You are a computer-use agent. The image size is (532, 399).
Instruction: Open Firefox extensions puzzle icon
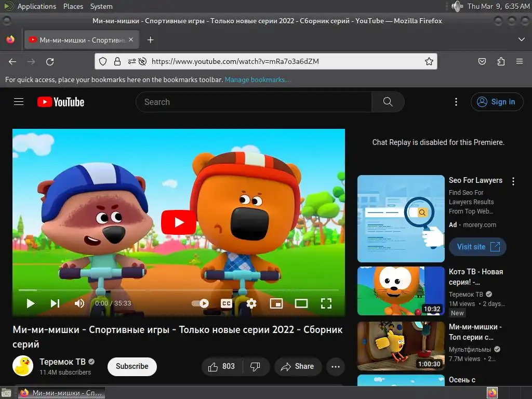(x=501, y=61)
